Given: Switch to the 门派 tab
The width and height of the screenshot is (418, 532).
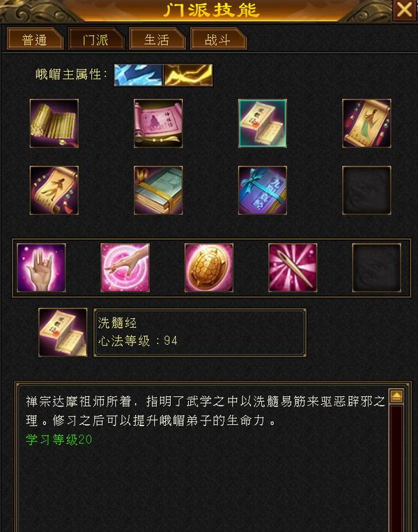Looking at the screenshot, I should (96, 39).
